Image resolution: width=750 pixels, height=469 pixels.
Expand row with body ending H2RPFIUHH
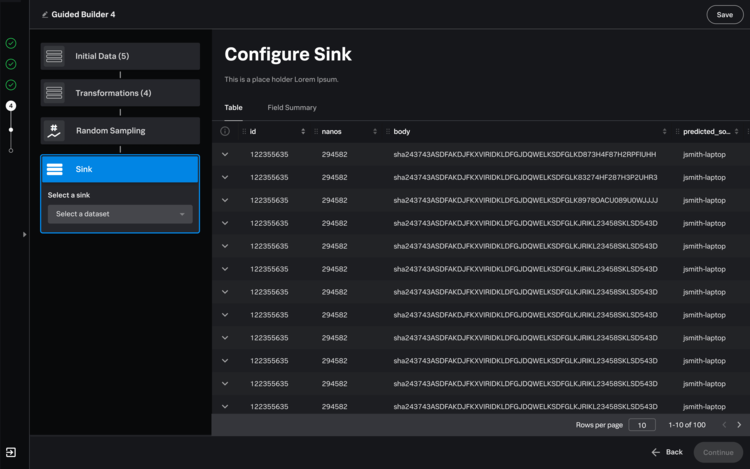pyautogui.click(x=225, y=154)
